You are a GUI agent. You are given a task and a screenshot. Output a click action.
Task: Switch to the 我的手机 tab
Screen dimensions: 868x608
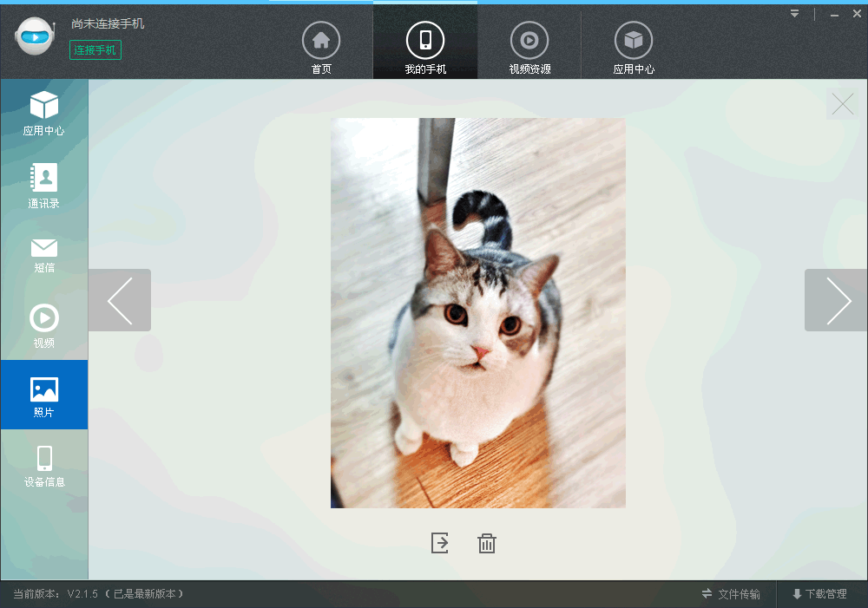tap(425, 49)
